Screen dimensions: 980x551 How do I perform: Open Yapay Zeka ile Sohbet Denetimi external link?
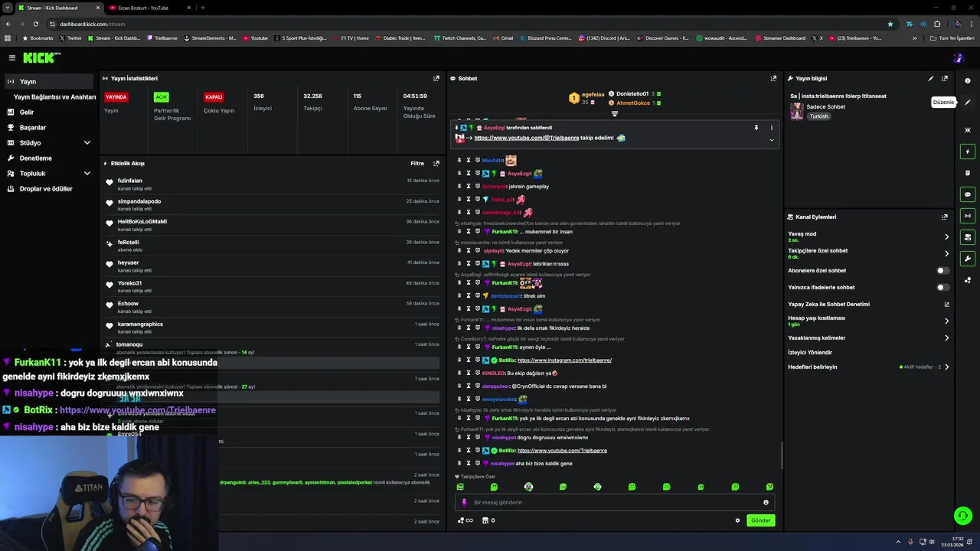[x=946, y=305]
